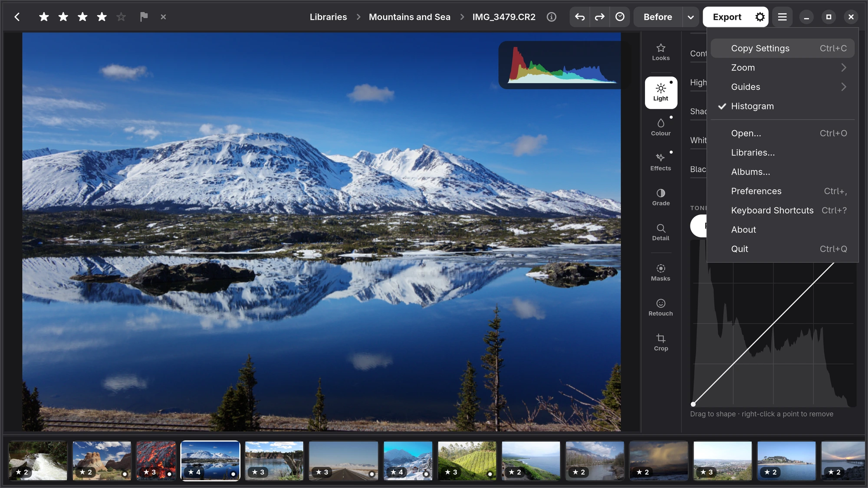Open the Masks tool
This screenshot has height=488, width=868.
pyautogui.click(x=661, y=273)
